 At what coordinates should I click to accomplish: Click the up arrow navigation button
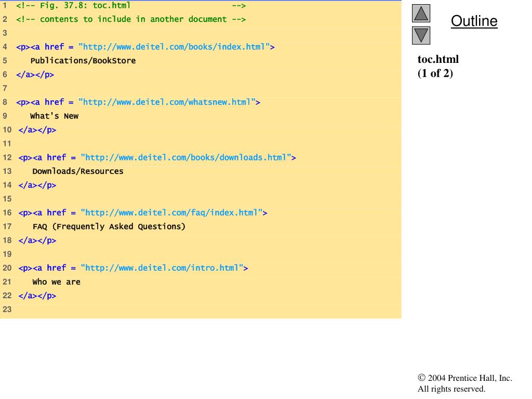tap(421, 13)
